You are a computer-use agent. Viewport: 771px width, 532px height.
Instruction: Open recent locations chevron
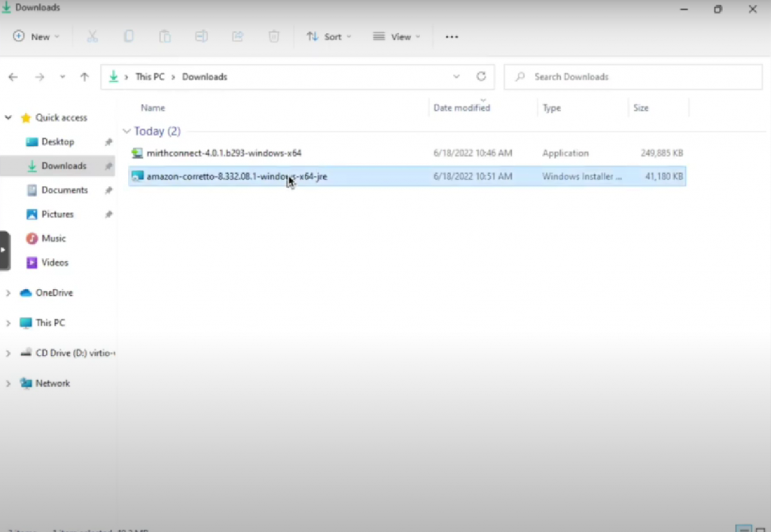click(x=62, y=77)
